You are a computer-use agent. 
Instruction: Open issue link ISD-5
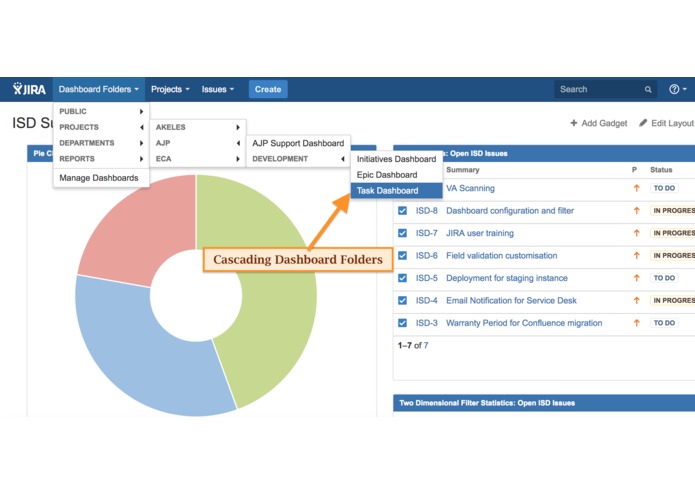tap(426, 278)
